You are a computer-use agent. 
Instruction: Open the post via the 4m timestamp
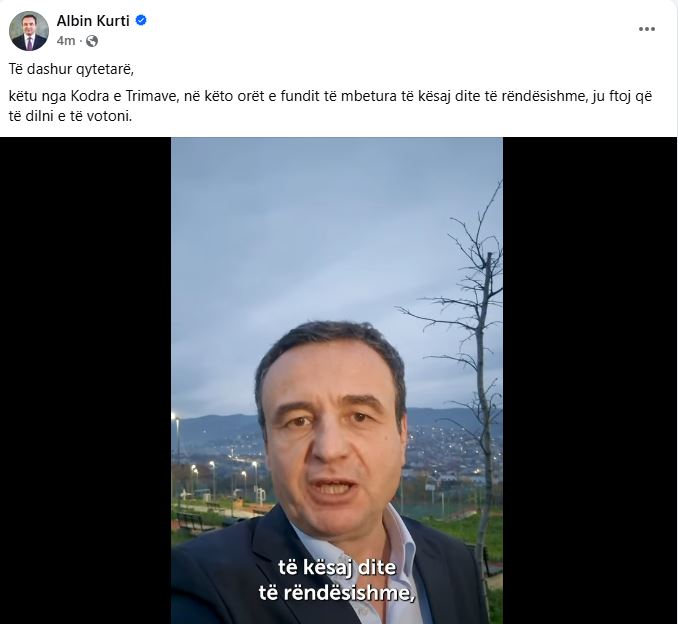pyautogui.click(x=66, y=41)
